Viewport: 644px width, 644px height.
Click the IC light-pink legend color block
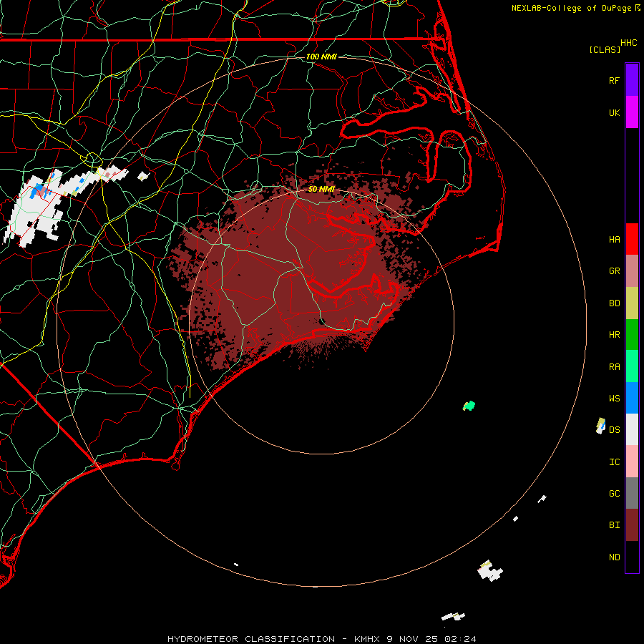pos(632,462)
